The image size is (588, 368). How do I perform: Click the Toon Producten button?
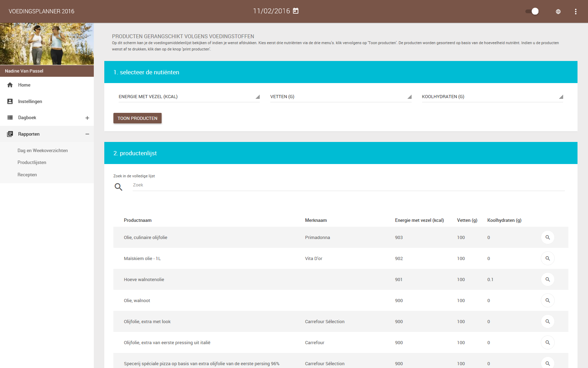138,118
